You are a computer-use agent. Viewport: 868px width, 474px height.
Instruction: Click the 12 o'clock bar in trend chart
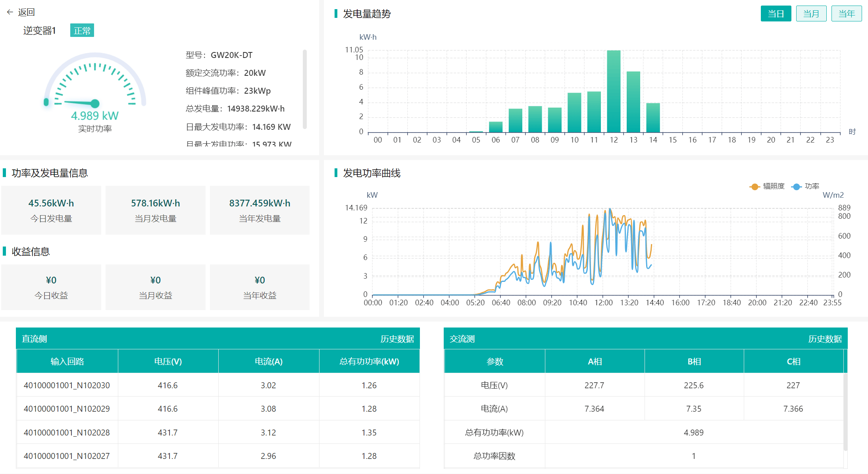[614, 91]
